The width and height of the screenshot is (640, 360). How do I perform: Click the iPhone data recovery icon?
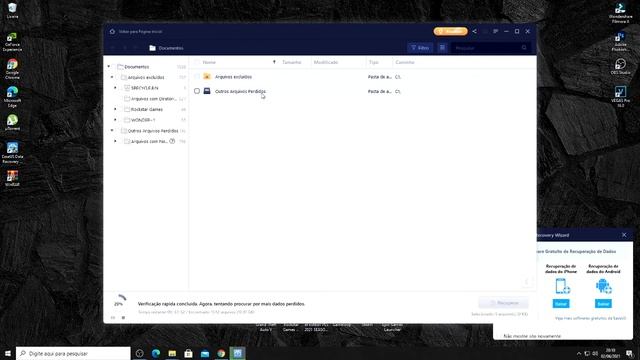[x=562, y=286]
